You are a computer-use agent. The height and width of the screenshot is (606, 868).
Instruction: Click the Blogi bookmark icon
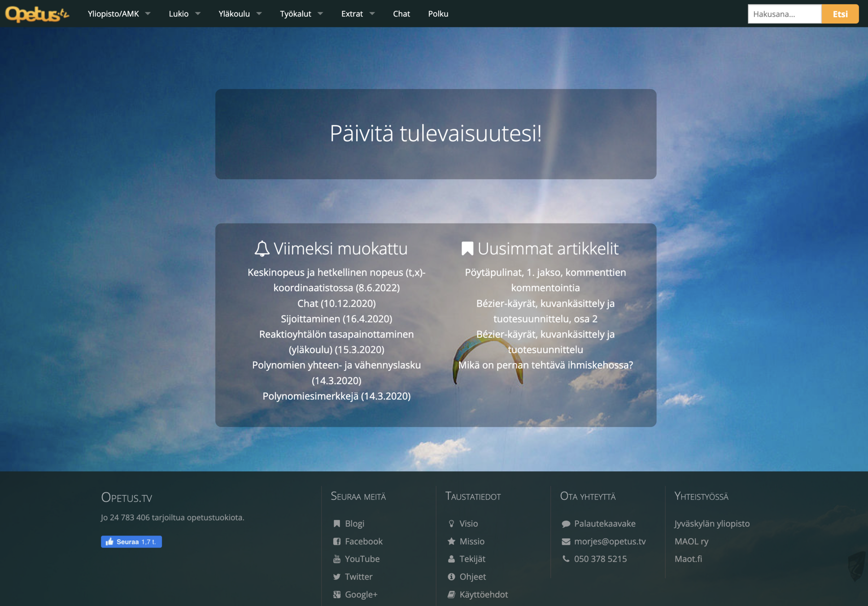[x=337, y=523]
